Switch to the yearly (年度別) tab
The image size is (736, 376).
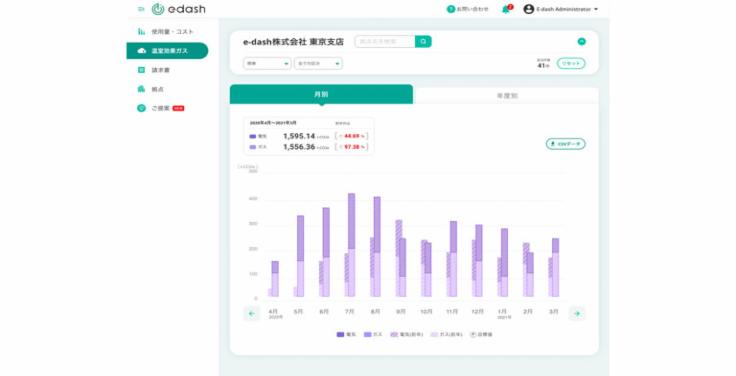tap(507, 95)
